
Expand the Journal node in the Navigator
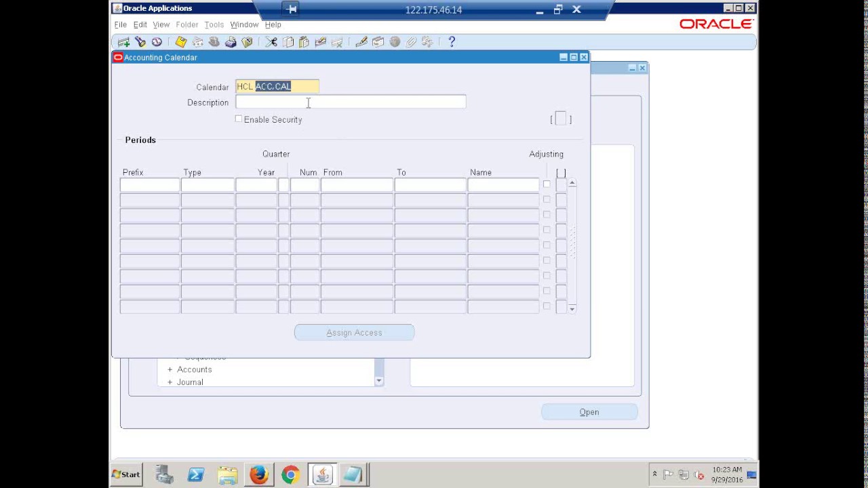point(170,382)
